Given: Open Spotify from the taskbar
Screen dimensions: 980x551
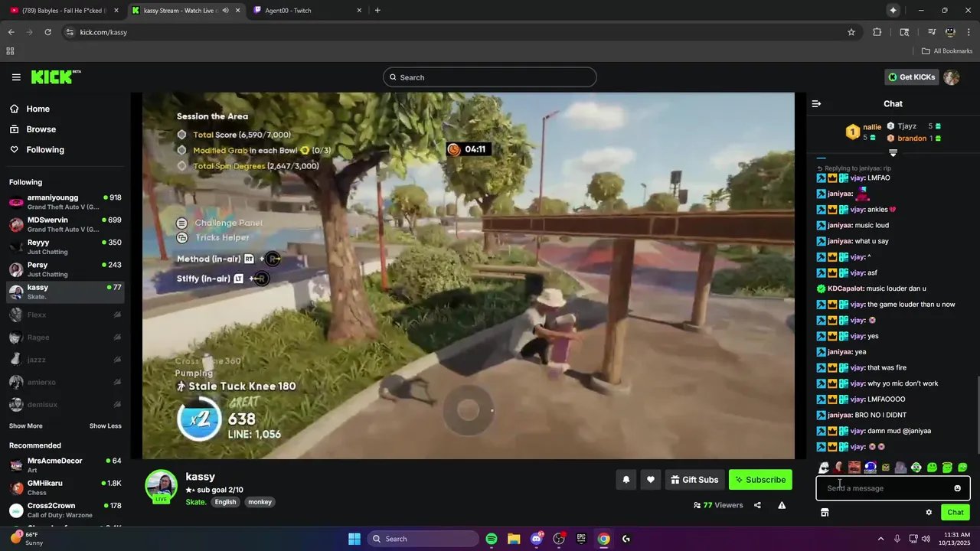Looking at the screenshot, I should click(492, 539).
